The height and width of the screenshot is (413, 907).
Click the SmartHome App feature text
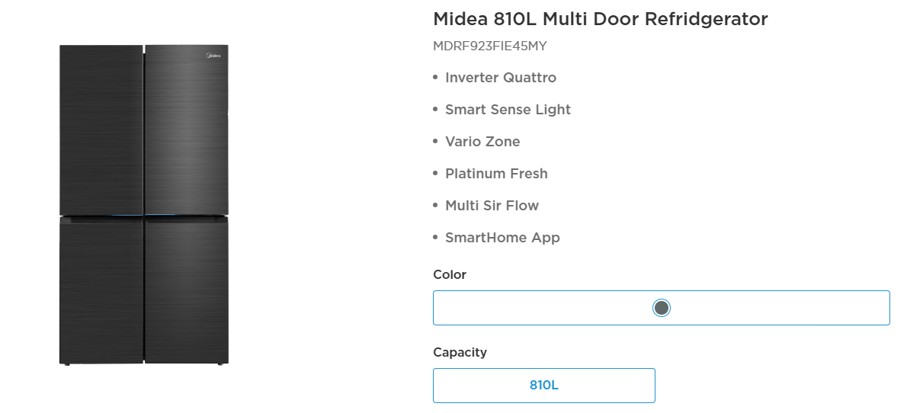click(502, 238)
